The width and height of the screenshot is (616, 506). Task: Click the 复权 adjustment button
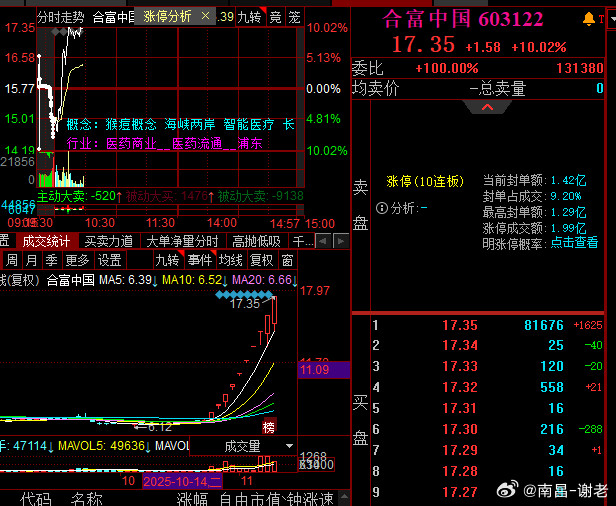(262, 260)
